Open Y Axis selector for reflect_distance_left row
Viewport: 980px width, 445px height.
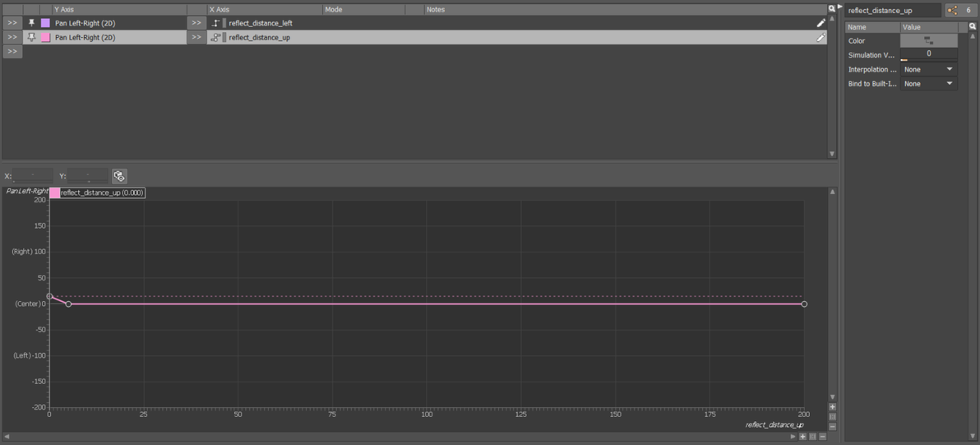coord(12,23)
